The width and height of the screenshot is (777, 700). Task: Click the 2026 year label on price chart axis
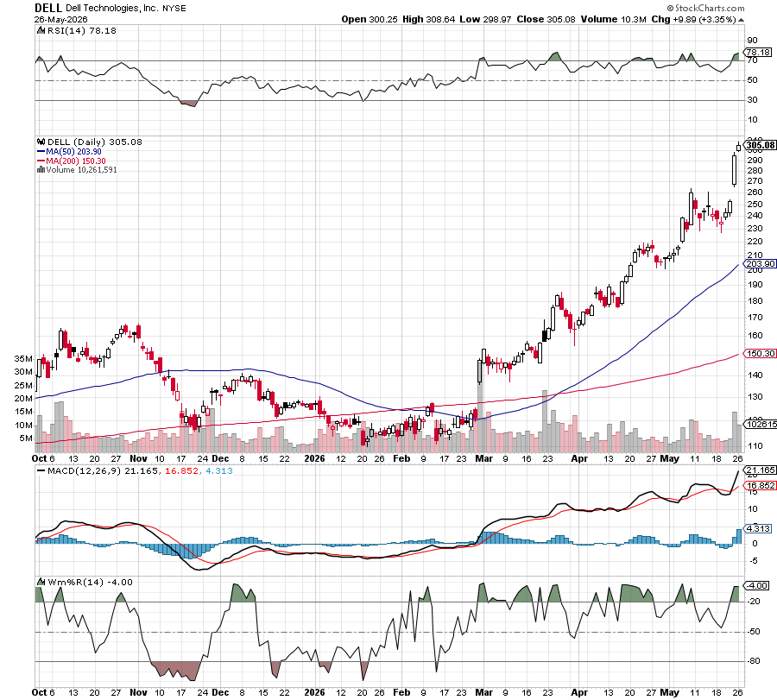pos(314,458)
